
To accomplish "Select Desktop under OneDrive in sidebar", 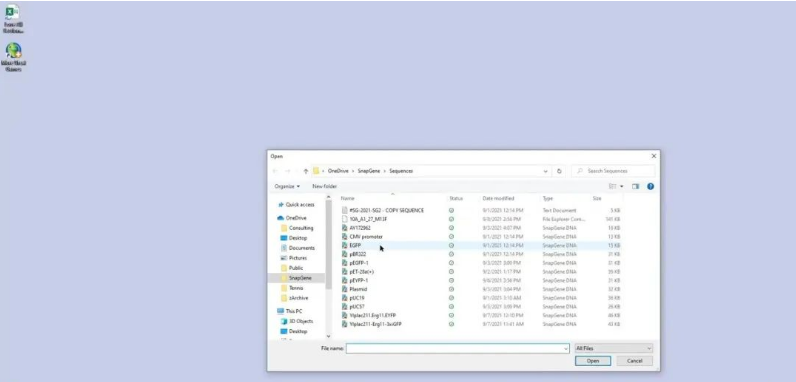I will [298, 238].
